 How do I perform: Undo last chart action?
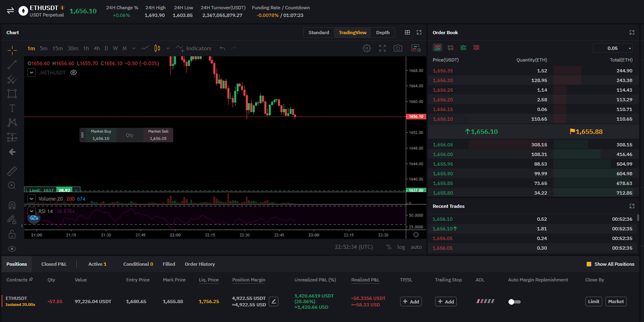coord(222,48)
